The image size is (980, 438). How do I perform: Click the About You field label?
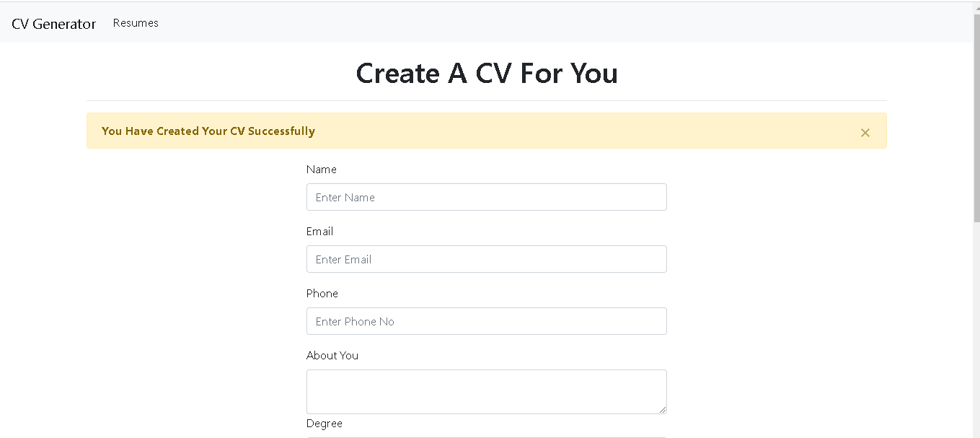pyautogui.click(x=332, y=355)
